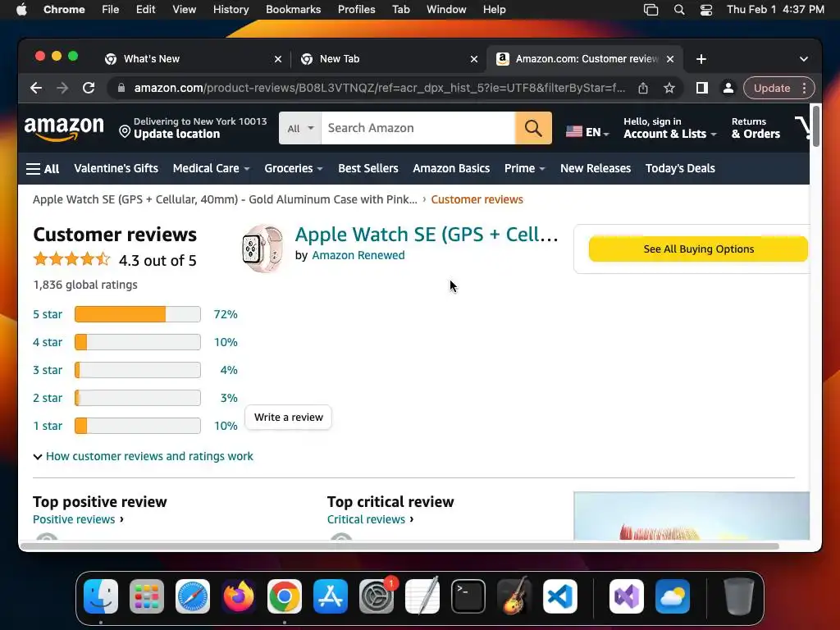Expand the tab search chevron
This screenshot has height=630, width=840.
pyautogui.click(x=804, y=59)
